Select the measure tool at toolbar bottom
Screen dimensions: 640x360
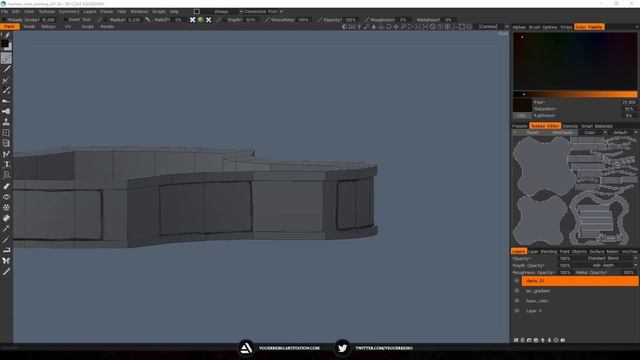(x=6, y=271)
